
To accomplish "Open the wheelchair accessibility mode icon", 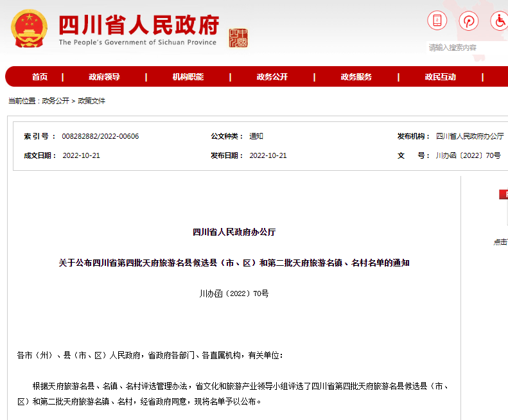I will click(500, 21).
